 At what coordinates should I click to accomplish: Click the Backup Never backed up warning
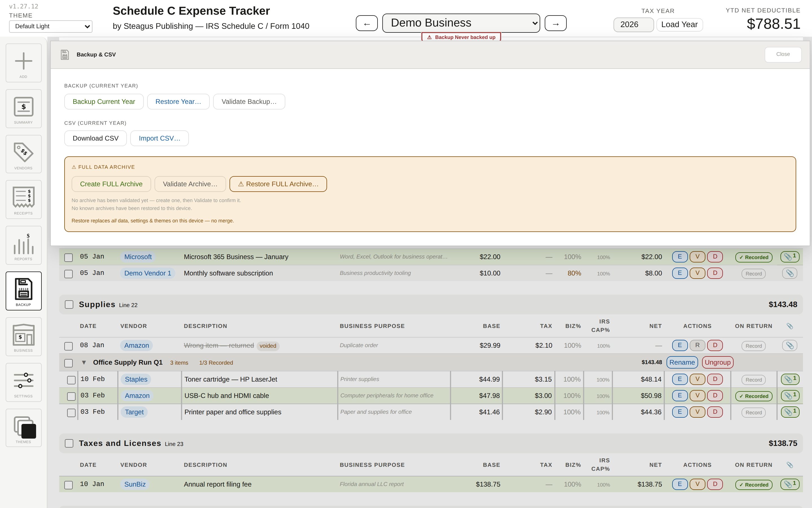coord(461,37)
